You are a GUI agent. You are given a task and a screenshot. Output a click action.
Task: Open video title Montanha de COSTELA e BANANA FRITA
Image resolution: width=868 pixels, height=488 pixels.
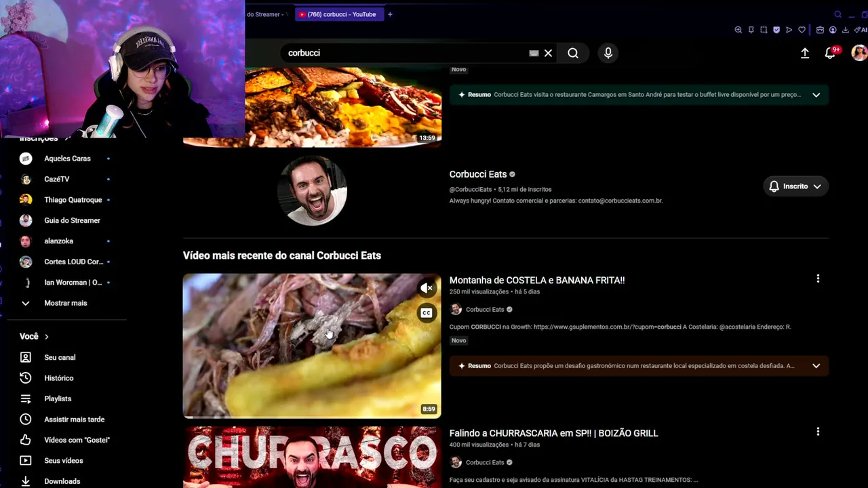point(537,280)
